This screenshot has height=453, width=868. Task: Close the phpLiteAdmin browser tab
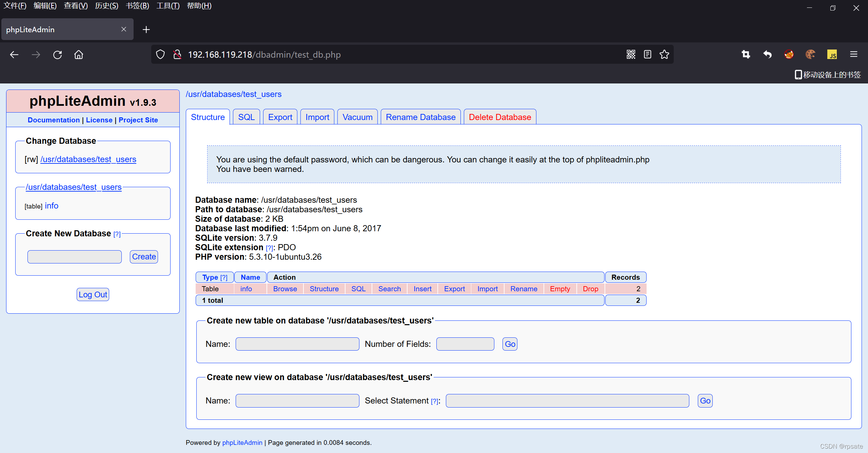(124, 29)
